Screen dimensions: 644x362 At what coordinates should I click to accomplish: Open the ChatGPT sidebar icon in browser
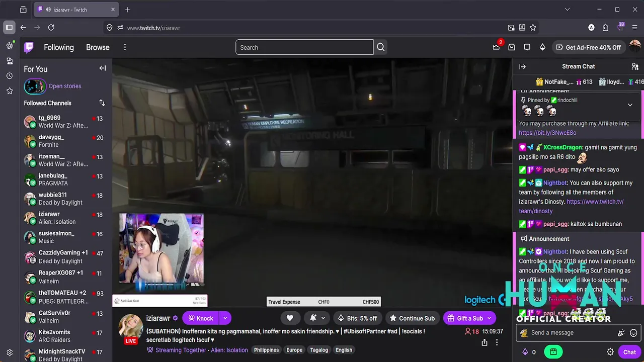coord(10,46)
